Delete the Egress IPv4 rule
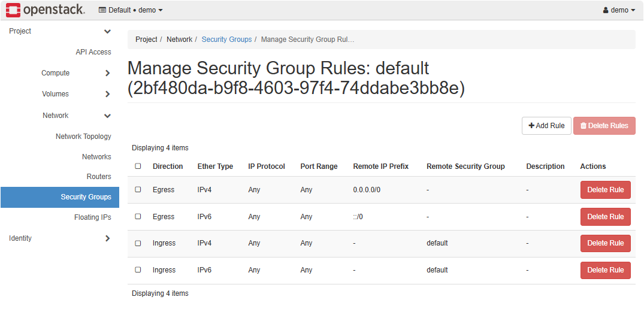This screenshot has width=644, height=318. pyautogui.click(x=605, y=190)
